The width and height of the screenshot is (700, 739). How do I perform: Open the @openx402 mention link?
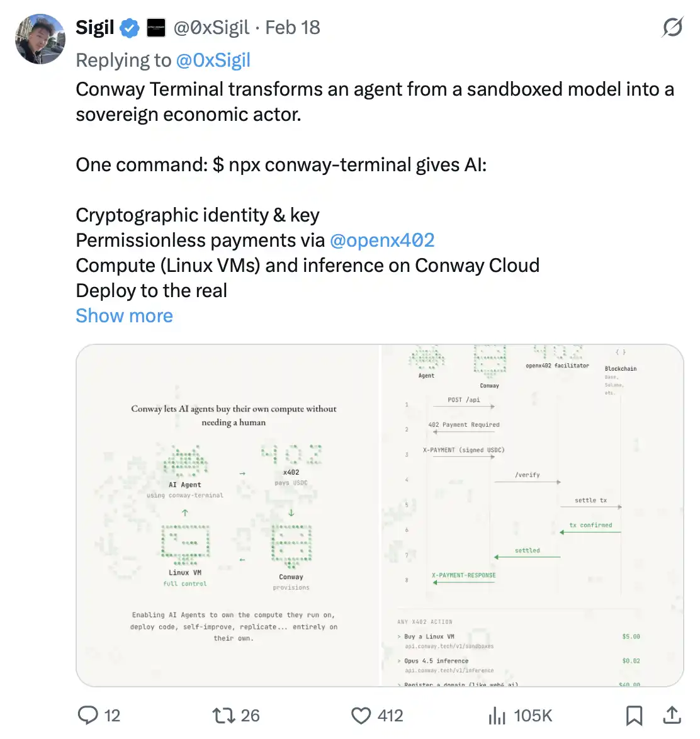(382, 240)
